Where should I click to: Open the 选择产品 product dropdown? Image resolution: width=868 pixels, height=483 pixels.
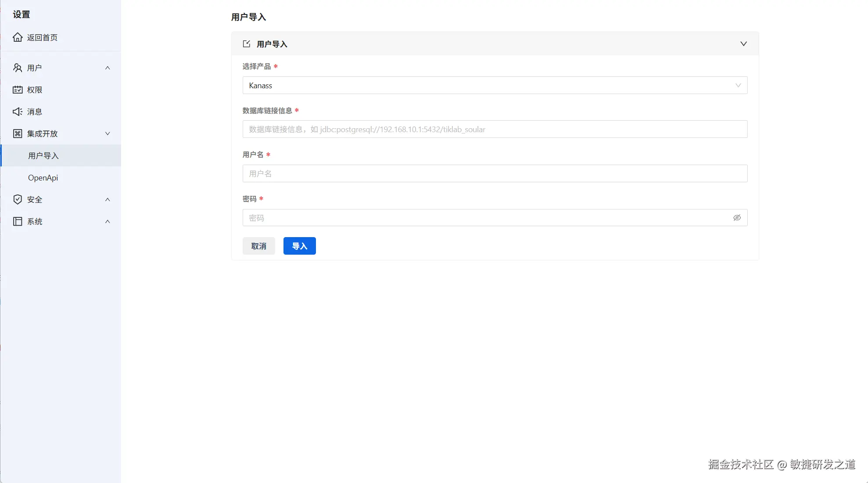495,85
